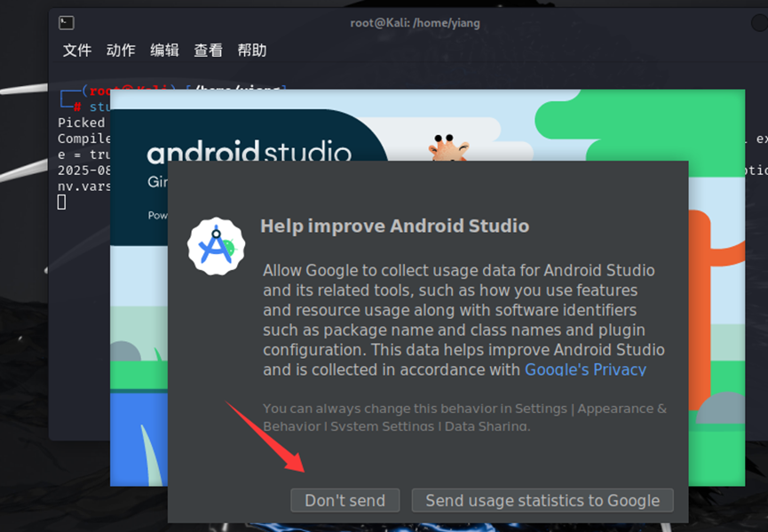Open the 帮助 menu in the terminal
The height and width of the screenshot is (532, 768).
(x=251, y=51)
